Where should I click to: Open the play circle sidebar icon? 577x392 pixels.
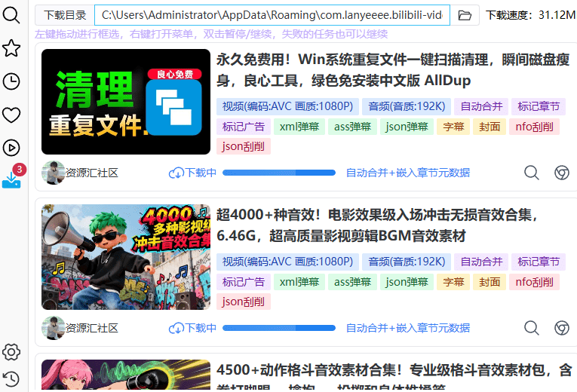11,148
